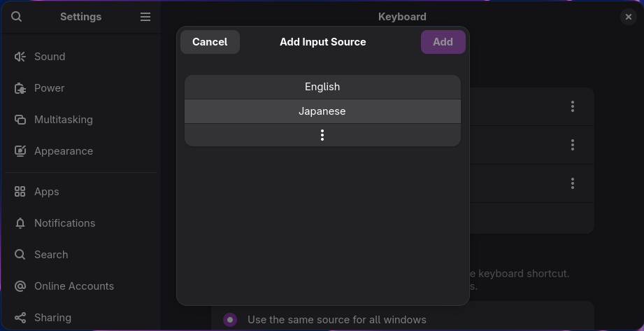Open options menu for first input source
This screenshot has height=331, width=644.
(573, 106)
